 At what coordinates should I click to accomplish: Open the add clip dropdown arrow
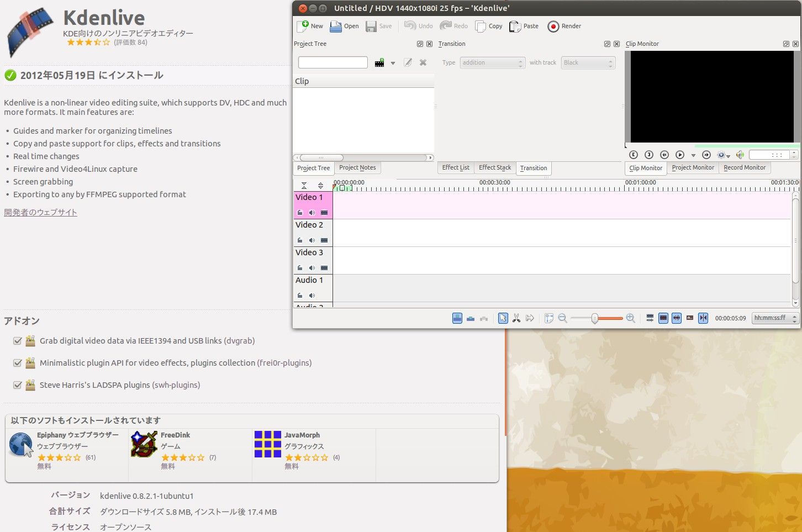[x=393, y=63]
